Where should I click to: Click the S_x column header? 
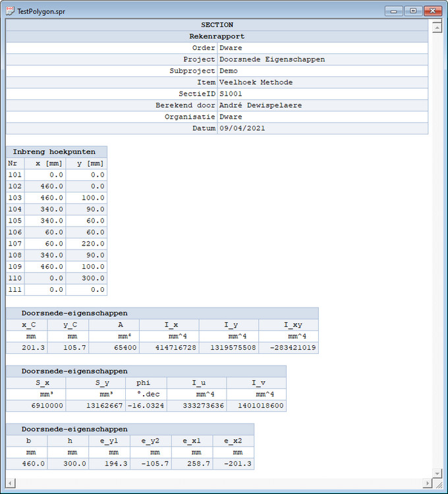click(36, 383)
